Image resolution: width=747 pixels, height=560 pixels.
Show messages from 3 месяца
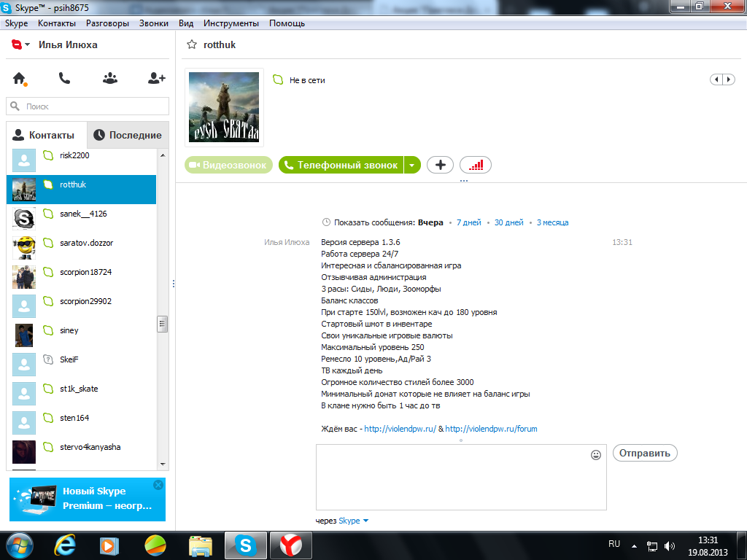point(553,222)
